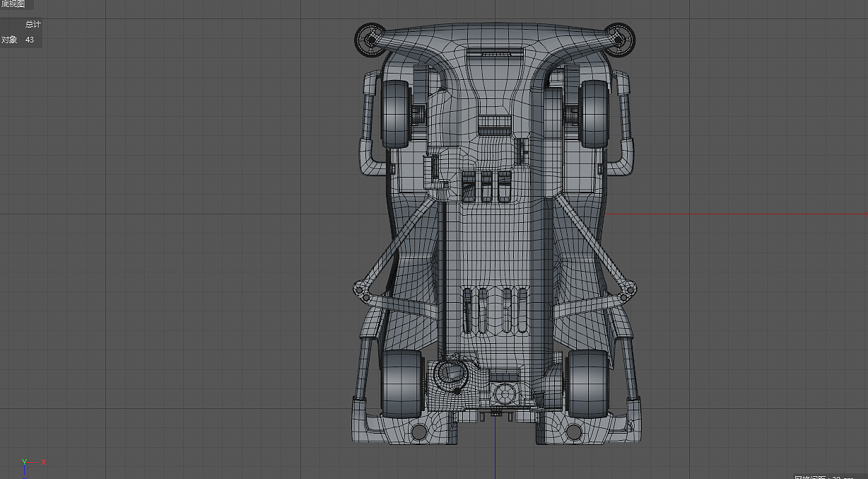Click the 底视图 viewport name label
Viewport: 868px width, 479px height.
[x=12, y=4]
